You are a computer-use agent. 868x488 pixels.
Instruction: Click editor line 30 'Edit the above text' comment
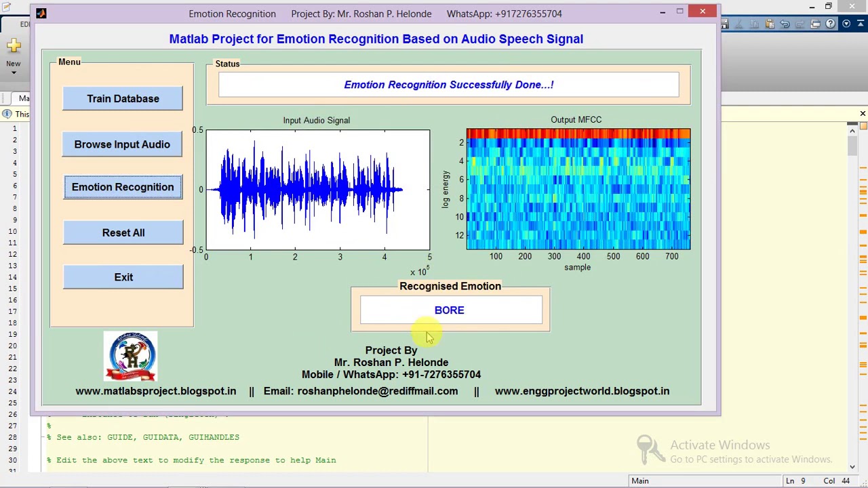click(x=191, y=460)
